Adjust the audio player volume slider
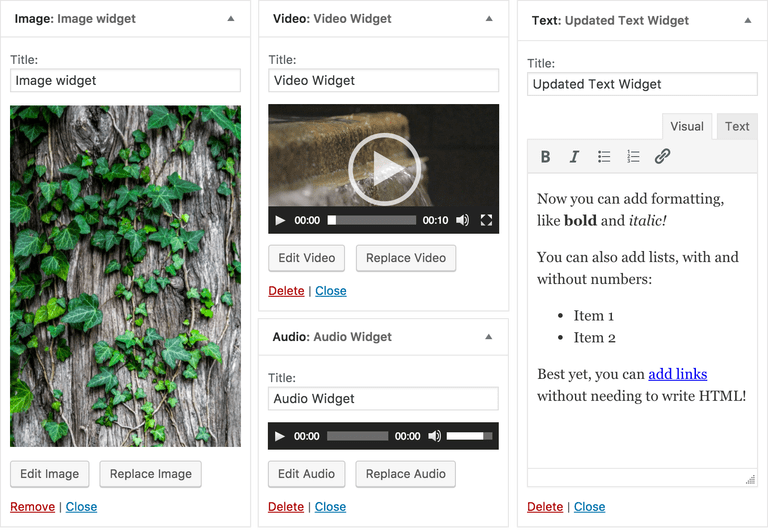The height and width of the screenshot is (530, 768). pos(469,436)
